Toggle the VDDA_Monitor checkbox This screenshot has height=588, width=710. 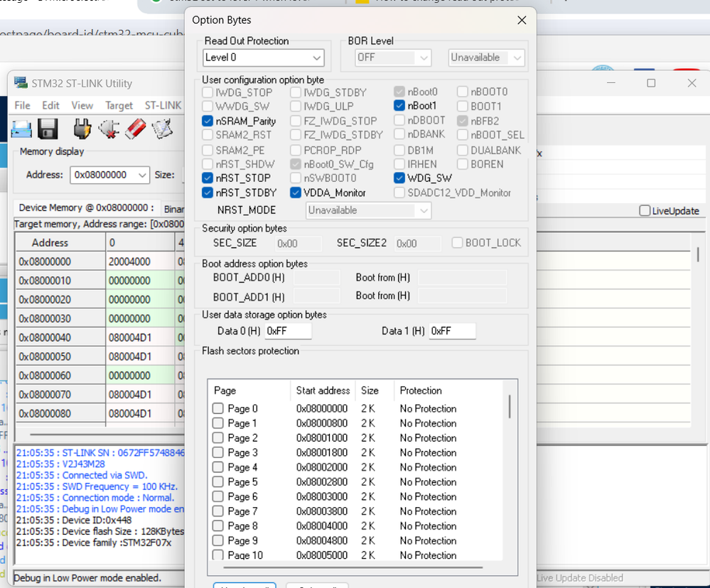[x=296, y=192]
